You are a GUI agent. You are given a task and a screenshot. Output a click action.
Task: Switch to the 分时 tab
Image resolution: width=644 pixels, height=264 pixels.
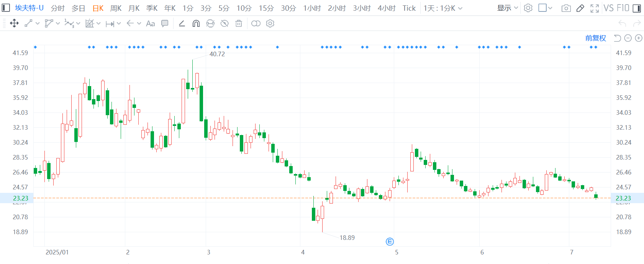click(58, 8)
